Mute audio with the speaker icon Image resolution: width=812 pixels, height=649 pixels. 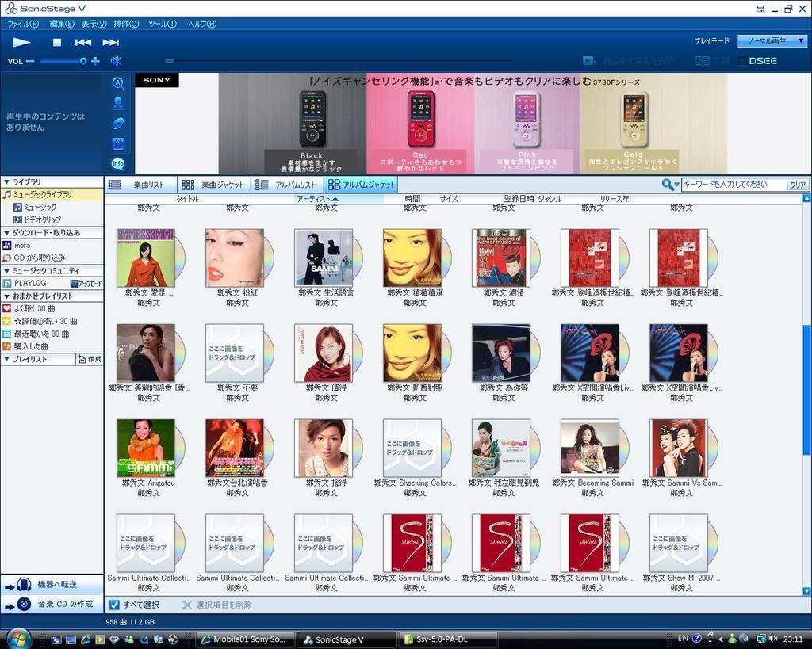click(x=116, y=61)
